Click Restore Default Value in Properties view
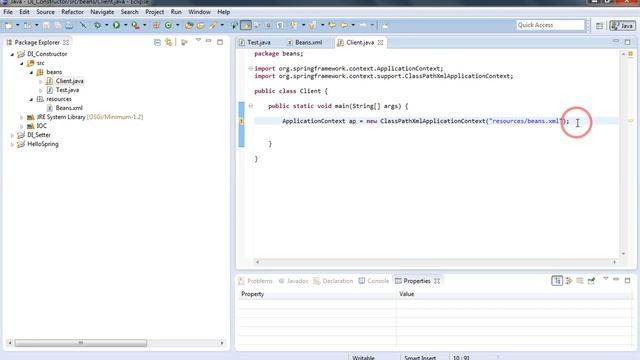This screenshot has width=640, height=360. click(x=580, y=281)
